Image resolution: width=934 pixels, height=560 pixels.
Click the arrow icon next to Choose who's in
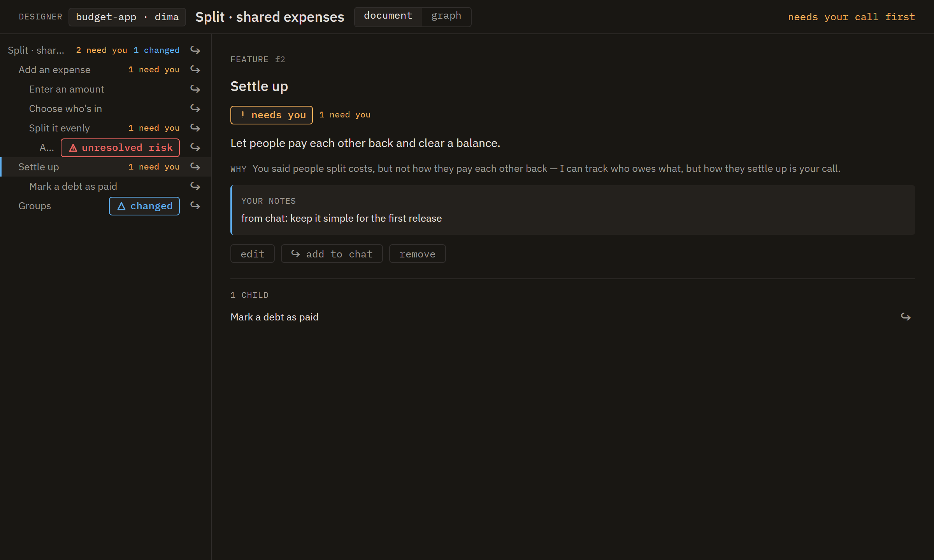coord(195,108)
